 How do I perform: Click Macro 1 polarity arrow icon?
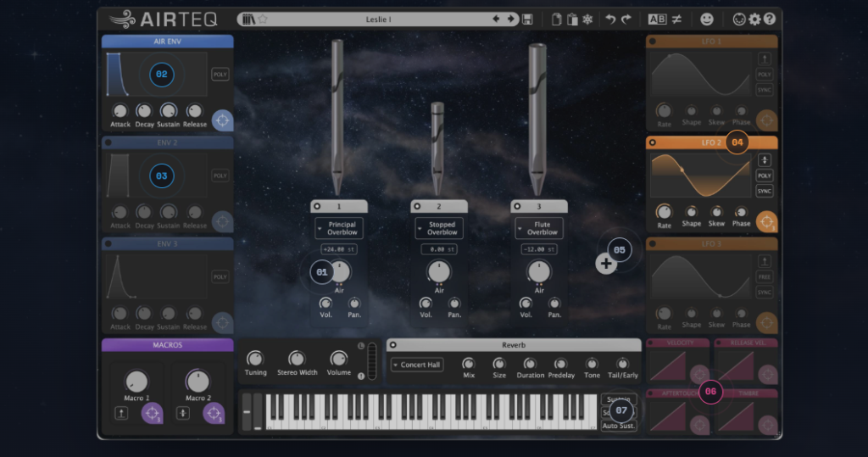121,413
